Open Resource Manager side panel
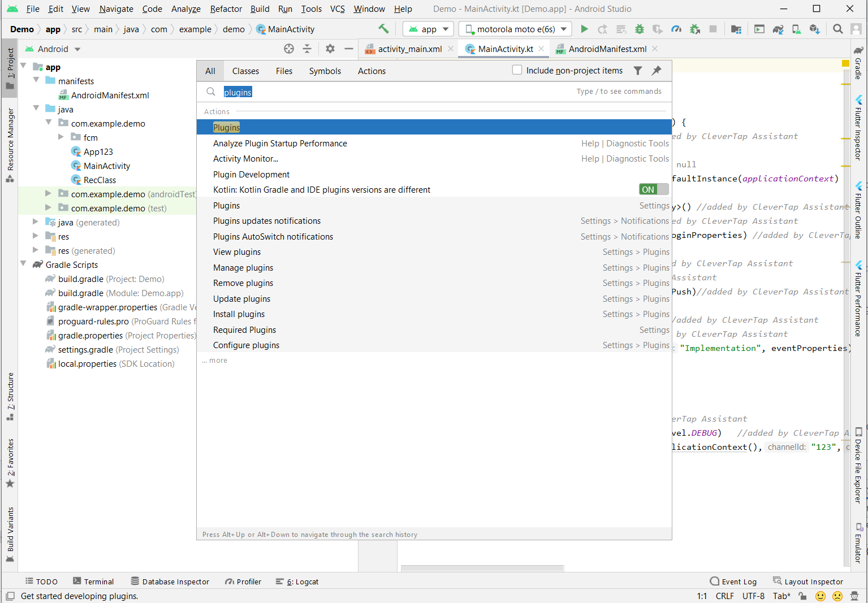This screenshot has width=868, height=603. [10, 145]
